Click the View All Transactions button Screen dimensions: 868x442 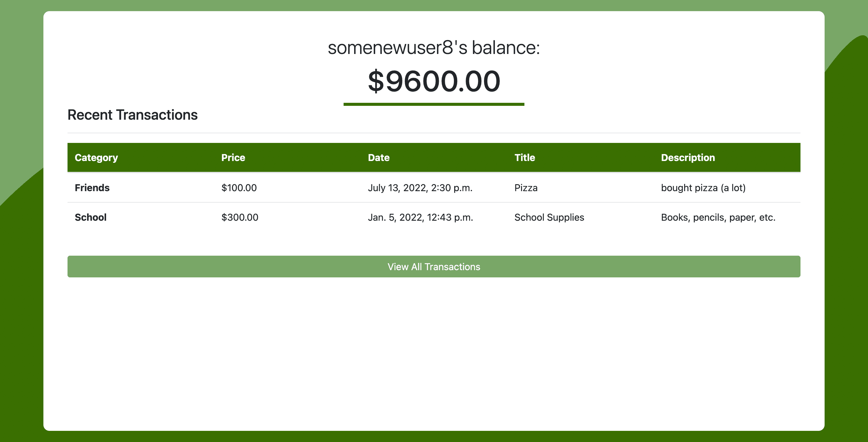click(434, 266)
